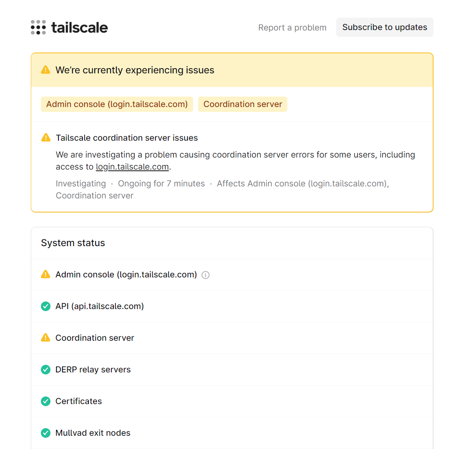Click the warning icon beside the coordination server incident title
Viewport: 476px width, 449px height.
coord(46,138)
